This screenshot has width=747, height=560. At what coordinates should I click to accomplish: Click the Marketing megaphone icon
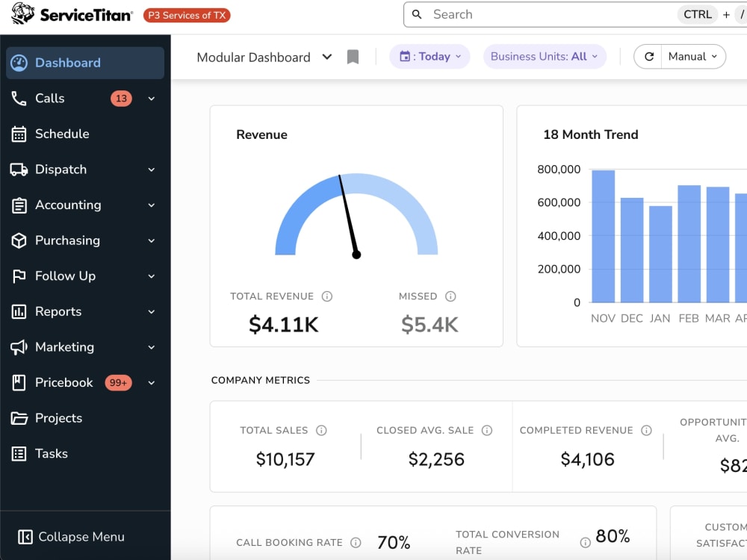[x=19, y=347]
